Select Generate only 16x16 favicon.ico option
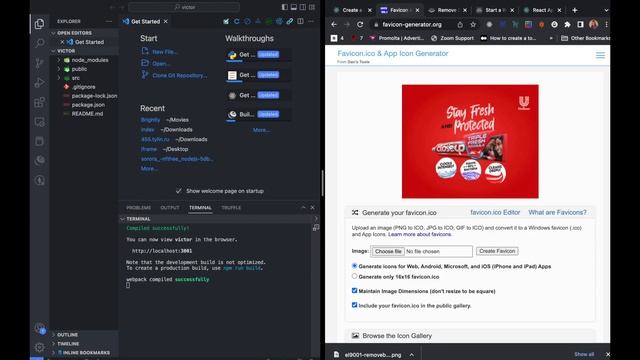 pyautogui.click(x=354, y=276)
